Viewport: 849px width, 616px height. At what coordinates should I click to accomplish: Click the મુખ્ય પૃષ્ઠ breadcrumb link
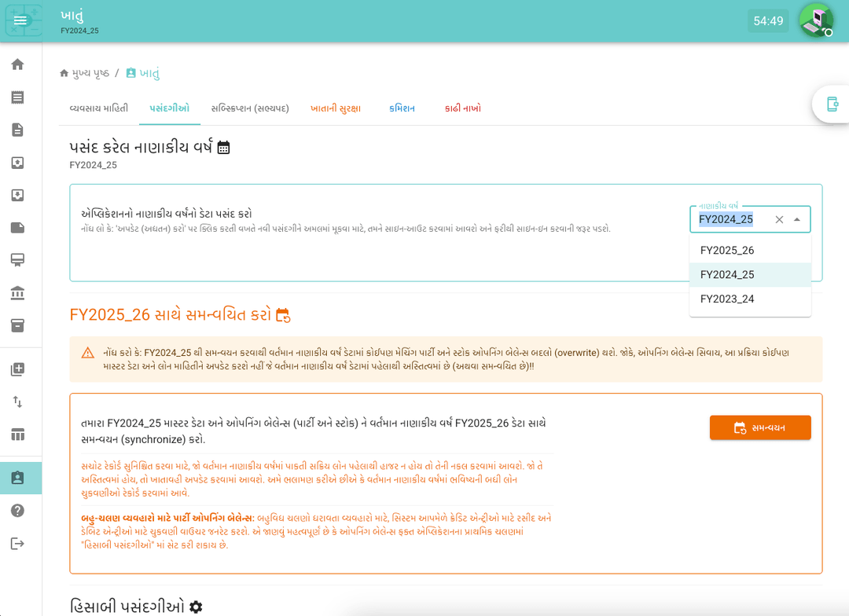(90, 73)
